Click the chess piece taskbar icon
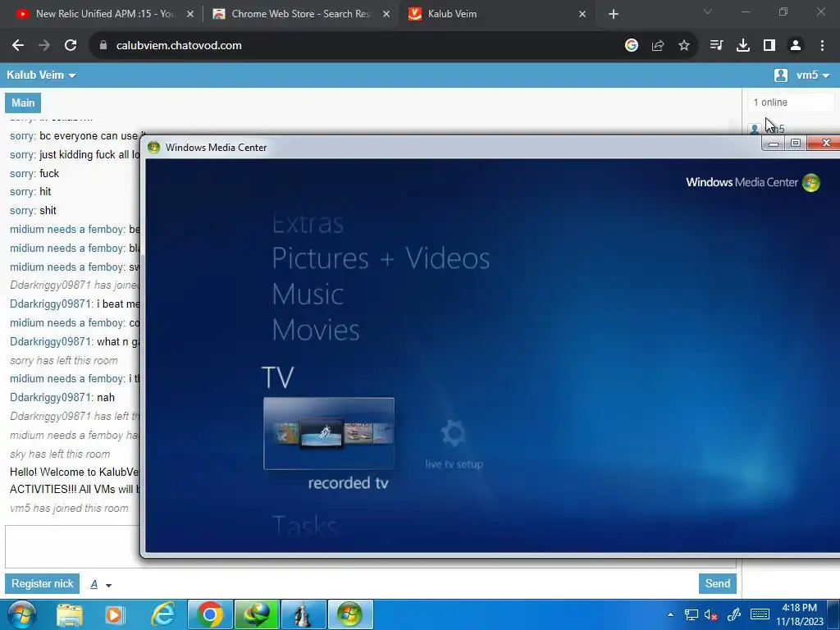This screenshot has width=840, height=630. pyautogui.click(x=304, y=615)
